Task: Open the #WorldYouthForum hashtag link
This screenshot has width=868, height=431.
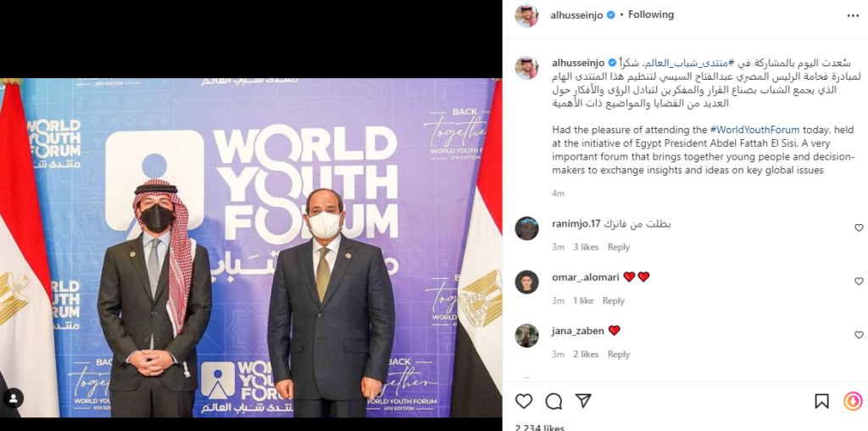Action: [755, 130]
